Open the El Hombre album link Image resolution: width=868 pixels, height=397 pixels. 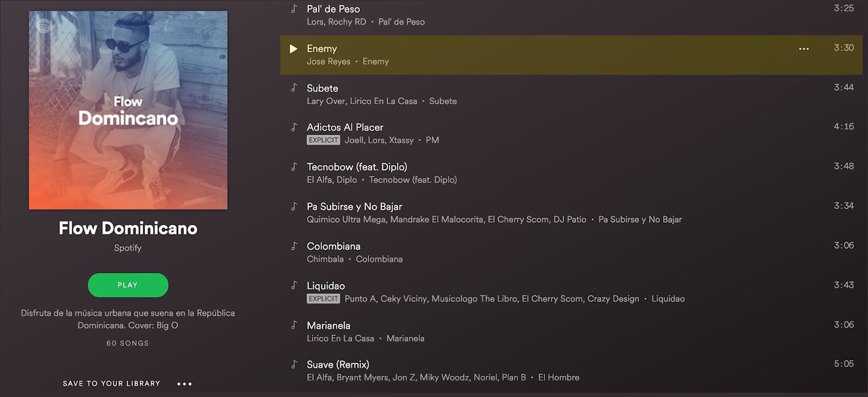tap(558, 377)
